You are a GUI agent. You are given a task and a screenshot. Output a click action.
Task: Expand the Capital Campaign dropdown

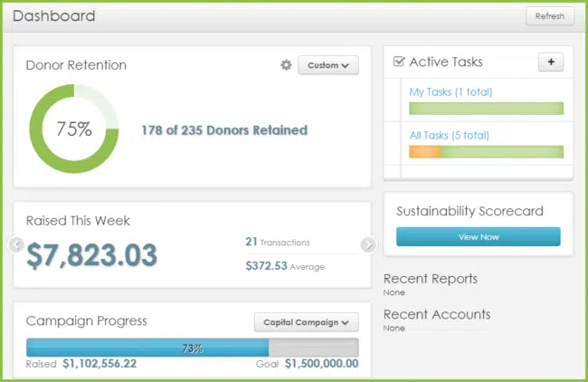click(306, 322)
